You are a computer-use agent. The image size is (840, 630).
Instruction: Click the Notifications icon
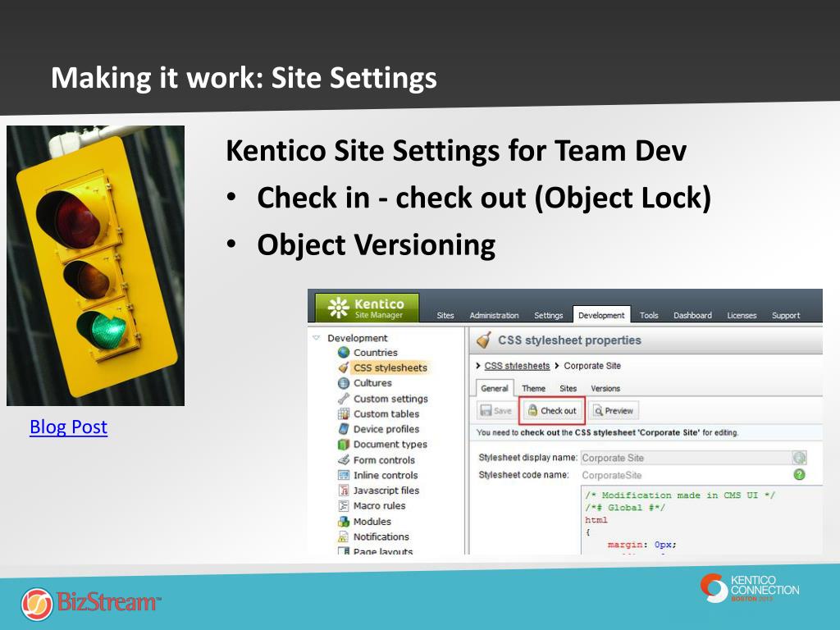pos(344,536)
